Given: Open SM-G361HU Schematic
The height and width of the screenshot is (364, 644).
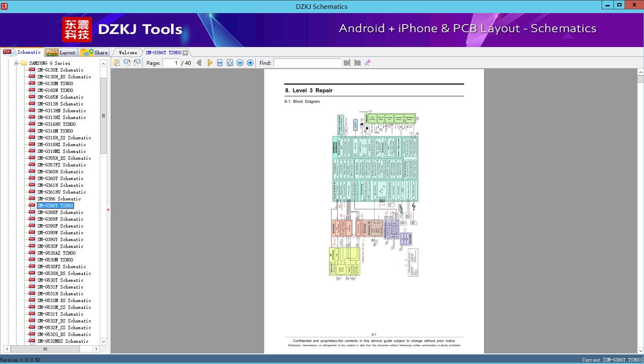Looking at the screenshot, I should click(61, 192).
